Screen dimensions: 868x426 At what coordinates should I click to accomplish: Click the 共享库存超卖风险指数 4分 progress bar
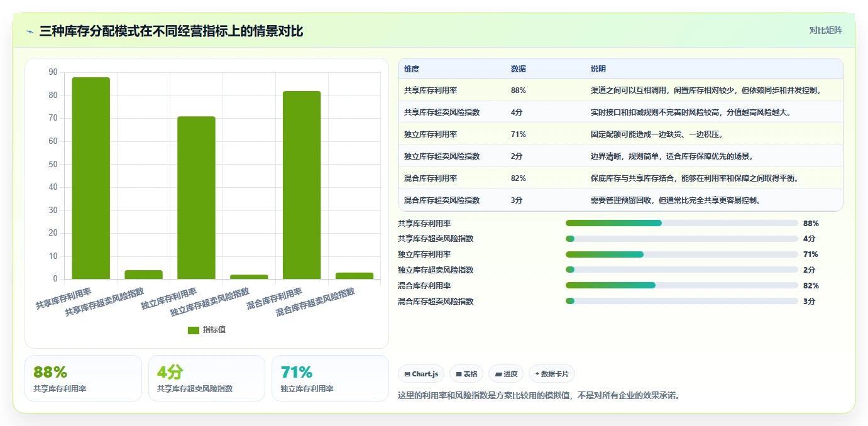[x=682, y=239]
